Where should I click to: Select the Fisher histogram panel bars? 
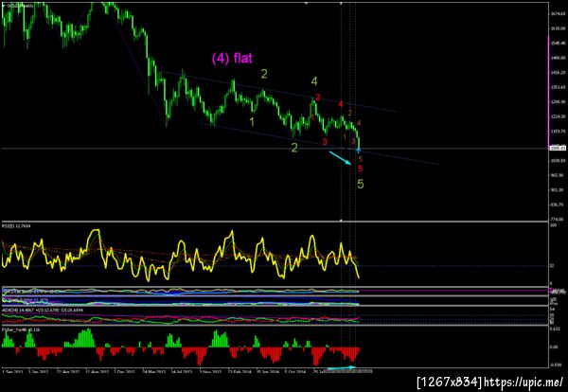pos(180,347)
